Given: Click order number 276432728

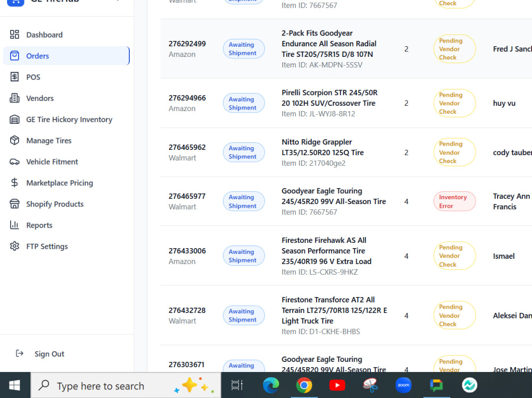Looking at the screenshot, I should coord(187,310).
